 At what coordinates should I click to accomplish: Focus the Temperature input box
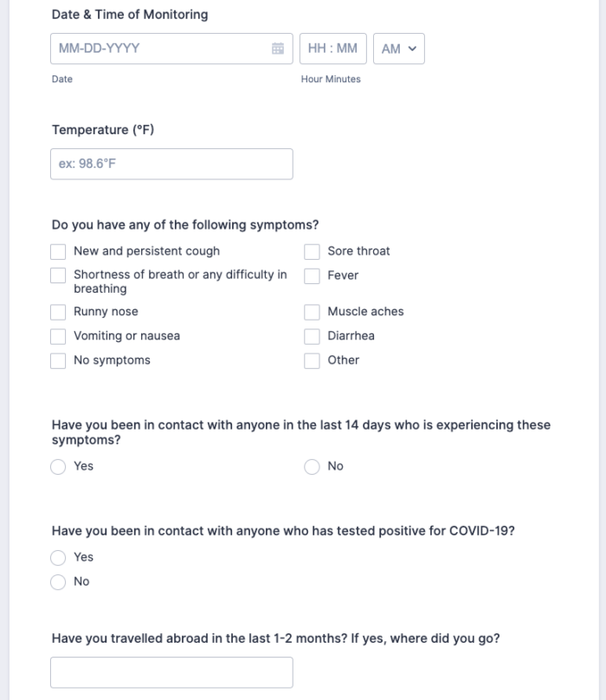(x=171, y=164)
